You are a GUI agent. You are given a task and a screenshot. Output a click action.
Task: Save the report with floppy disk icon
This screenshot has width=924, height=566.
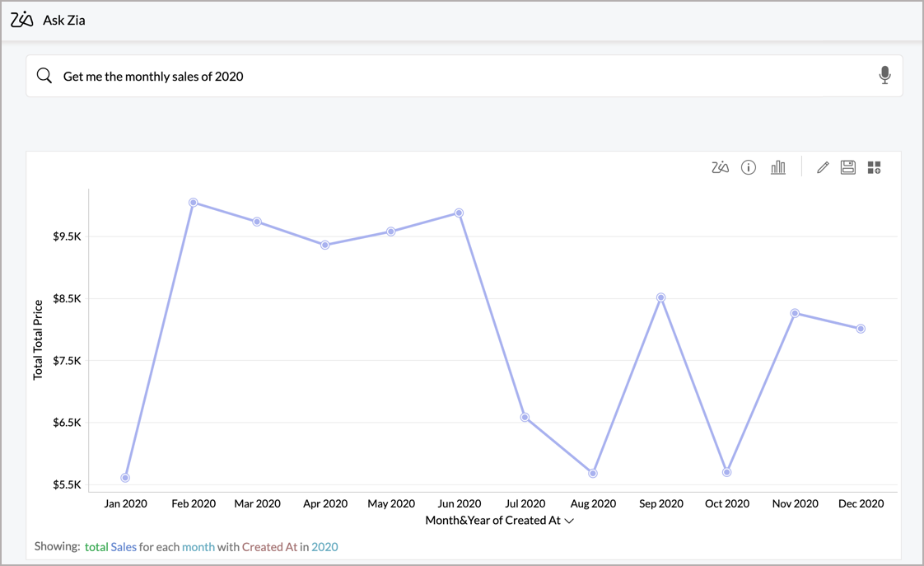click(x=847, y=168)
